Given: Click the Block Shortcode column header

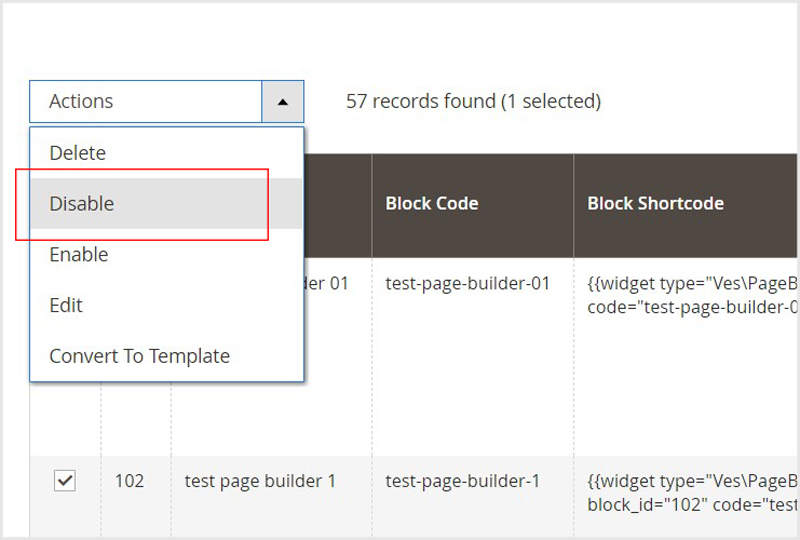Looking at the screenshot, I should (x=656, y=204).
